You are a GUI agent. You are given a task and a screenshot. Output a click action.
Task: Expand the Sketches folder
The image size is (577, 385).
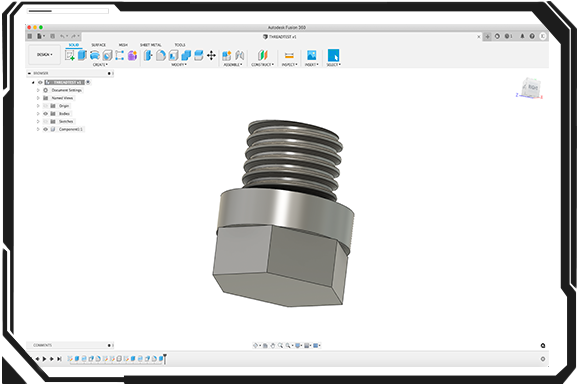click(38, 121)
